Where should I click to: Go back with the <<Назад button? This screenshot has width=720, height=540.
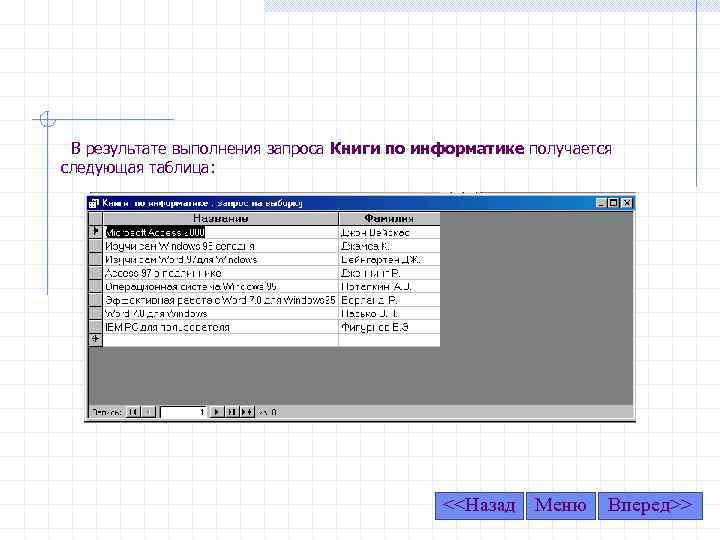tap(479, 506)
